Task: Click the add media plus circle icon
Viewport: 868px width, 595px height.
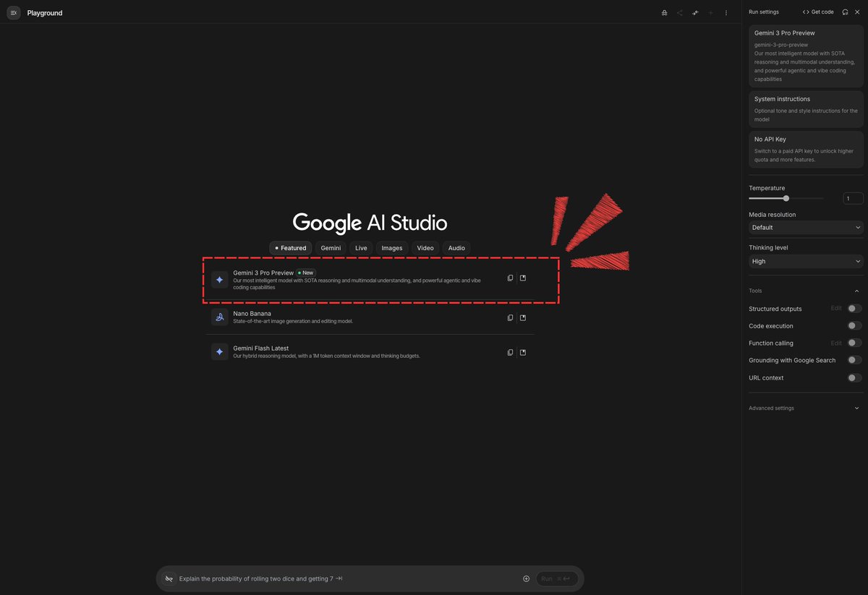Action: [x=526, y=578]
